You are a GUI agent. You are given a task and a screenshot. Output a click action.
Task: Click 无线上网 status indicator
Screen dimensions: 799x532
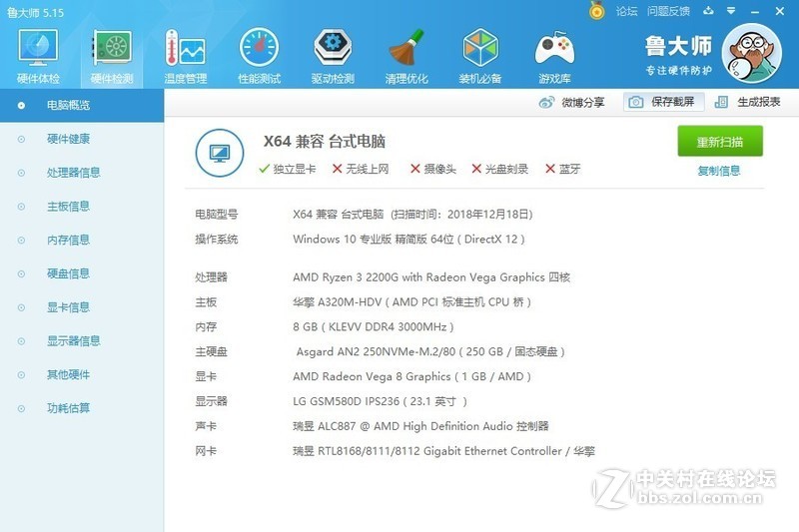[361, 169]
